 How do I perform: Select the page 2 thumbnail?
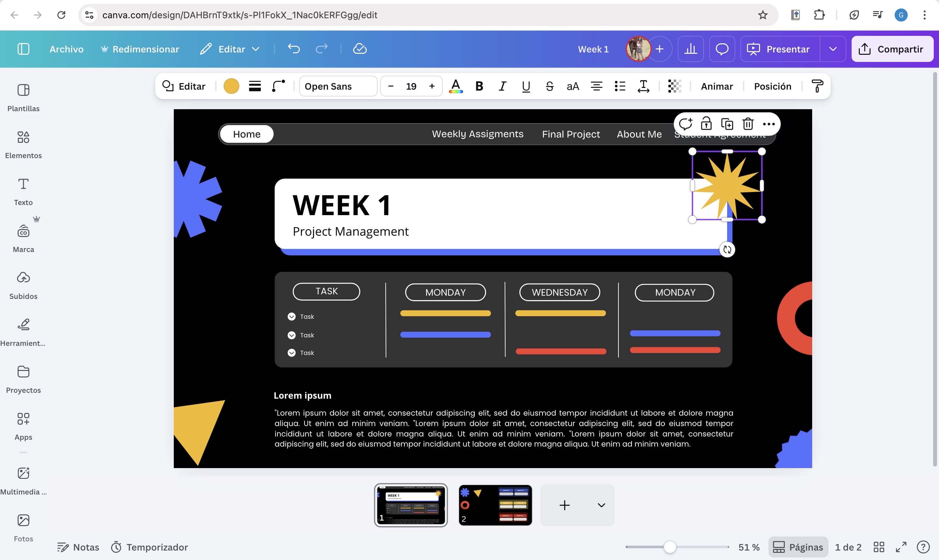495,505
